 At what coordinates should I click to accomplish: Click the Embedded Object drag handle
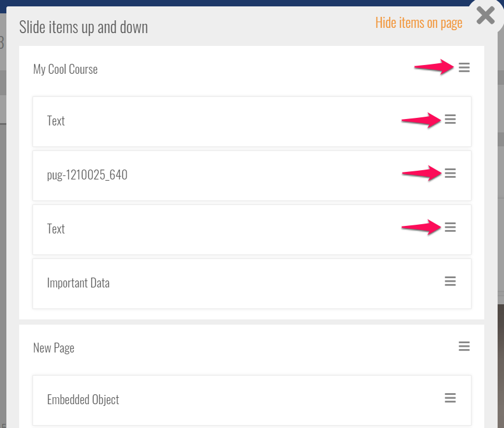pos(450,398)
